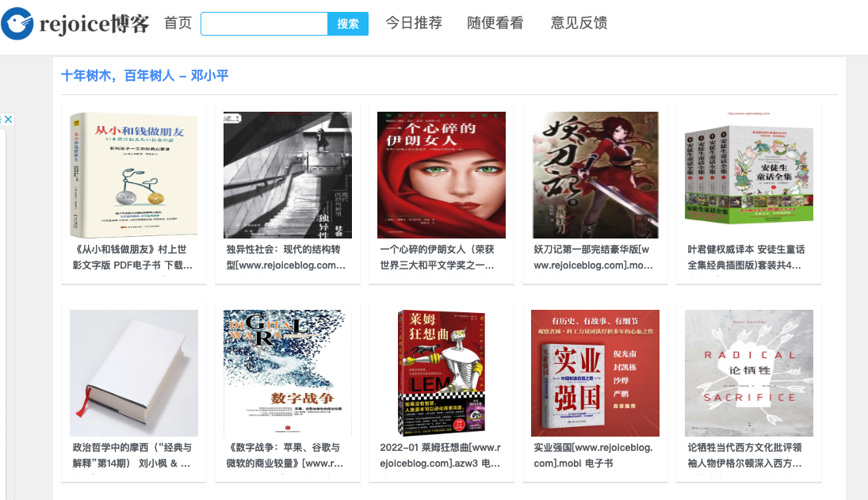Open the 意见反馈 feedback menu item

point(579,23)
